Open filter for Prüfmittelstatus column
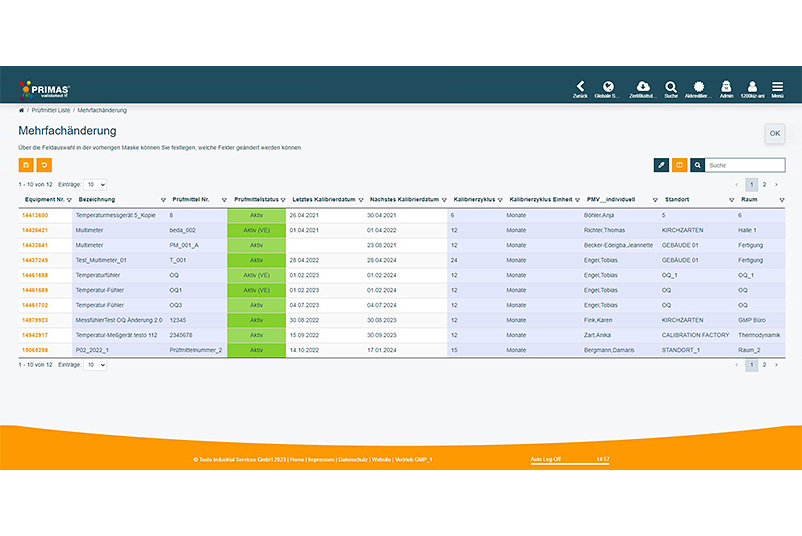 point(283,200)
